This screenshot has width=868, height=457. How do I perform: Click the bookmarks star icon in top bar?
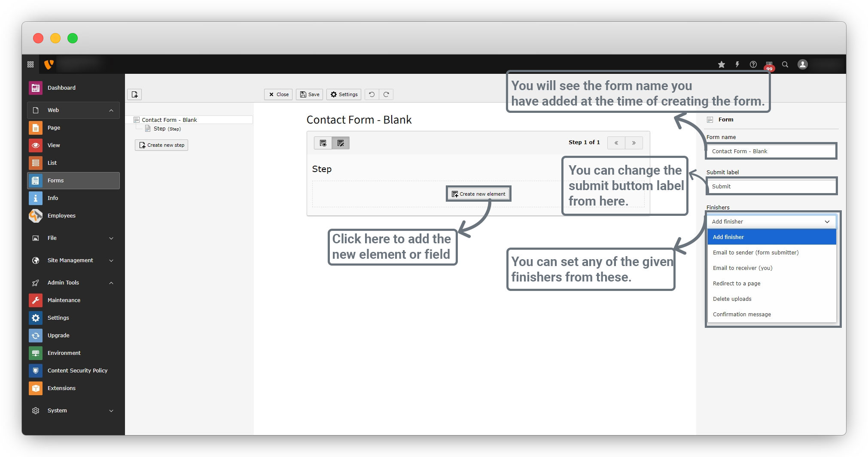tap(721, 64)
